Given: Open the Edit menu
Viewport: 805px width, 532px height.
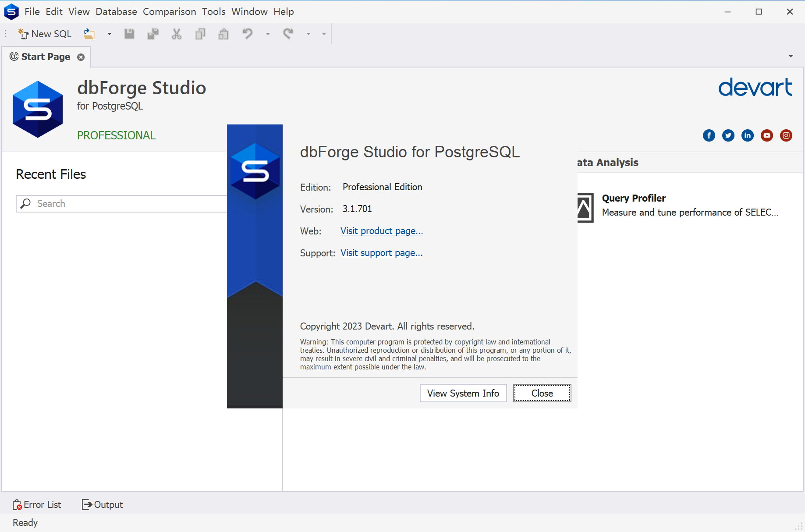Looking at the screenshot, I should click(x=54, y=12).
